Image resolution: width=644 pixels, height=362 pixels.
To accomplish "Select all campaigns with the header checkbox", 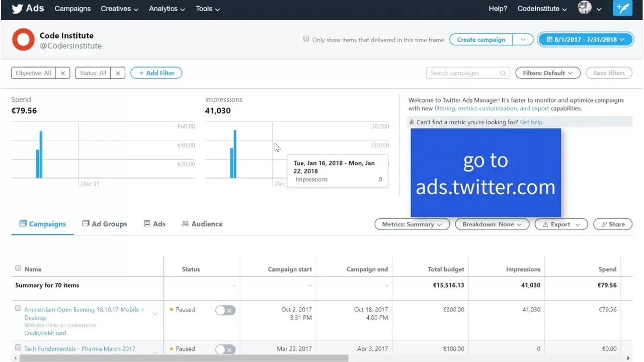I will 18,268.
